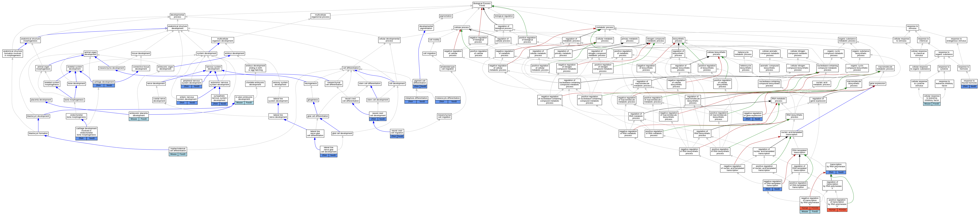Select the 'response to hormone' node
The height and width of the screenshot is (215, 980).
(964, 68)
